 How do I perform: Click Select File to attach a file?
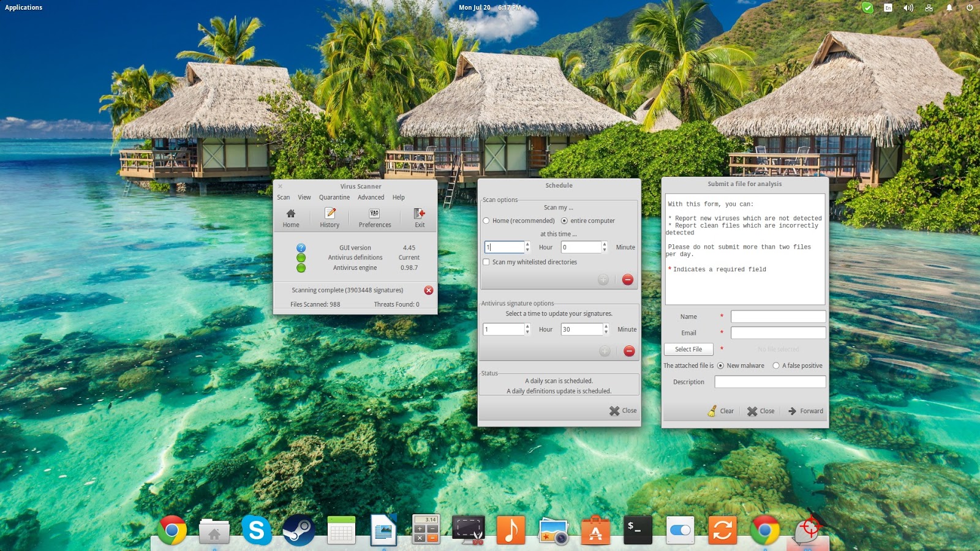688,349
